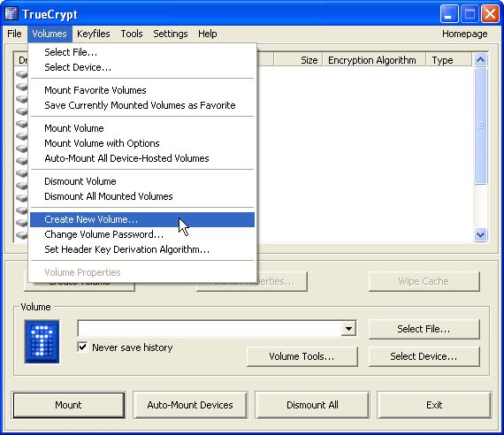Select Save Currently Mounted Volumes as Favorite
Image resolution: width=504 pixels, height=435 pixels.
[x=142, y=105]
